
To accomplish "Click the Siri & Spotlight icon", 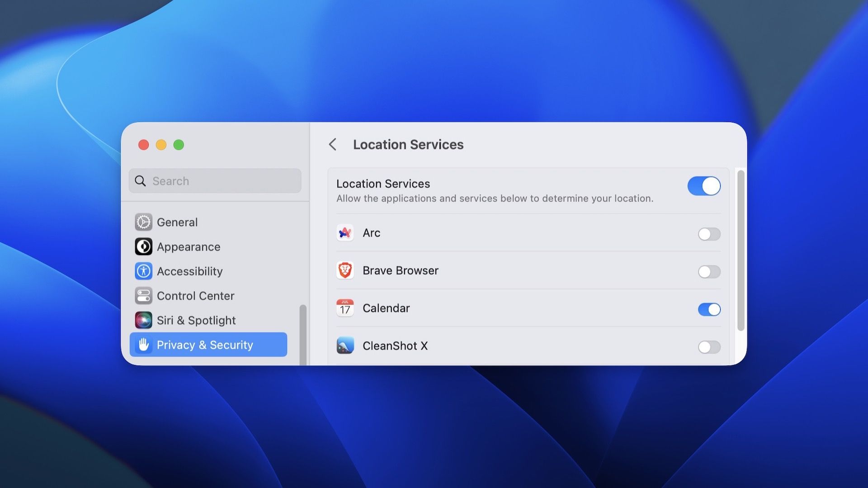I will pyautogui.click(x=143, y=320).
